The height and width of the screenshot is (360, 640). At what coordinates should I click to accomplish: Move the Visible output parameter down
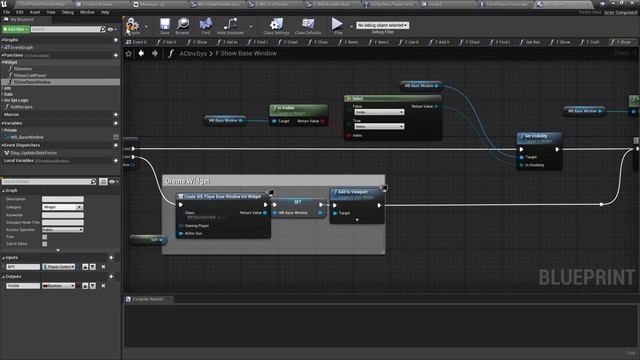[93, 286]
